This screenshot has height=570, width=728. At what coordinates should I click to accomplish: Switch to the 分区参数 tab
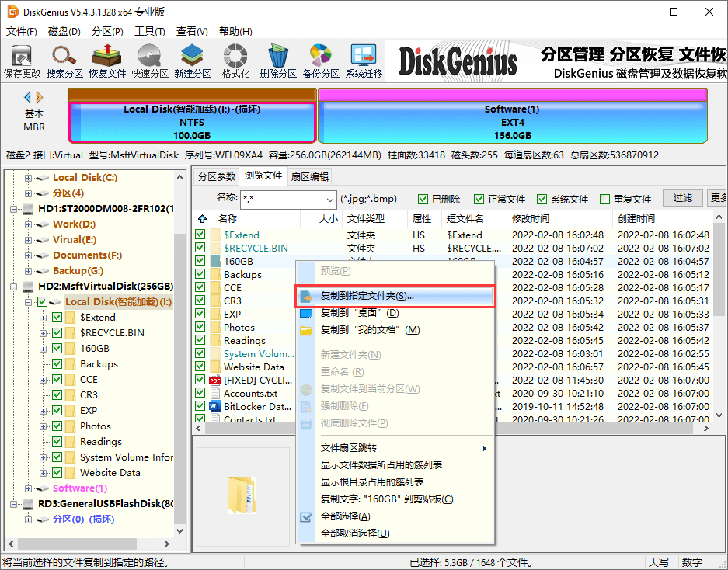[216, 176]
